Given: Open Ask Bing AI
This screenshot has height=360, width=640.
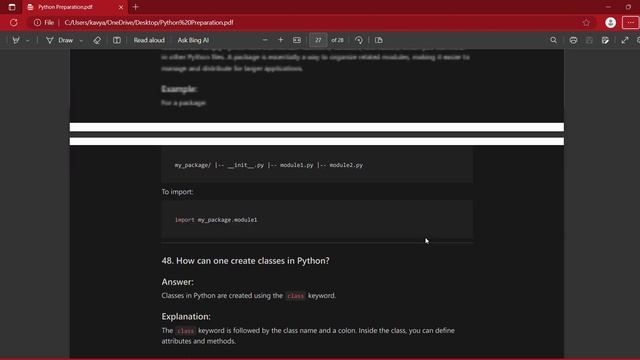Looking at the screenshot, I should 193,40.
